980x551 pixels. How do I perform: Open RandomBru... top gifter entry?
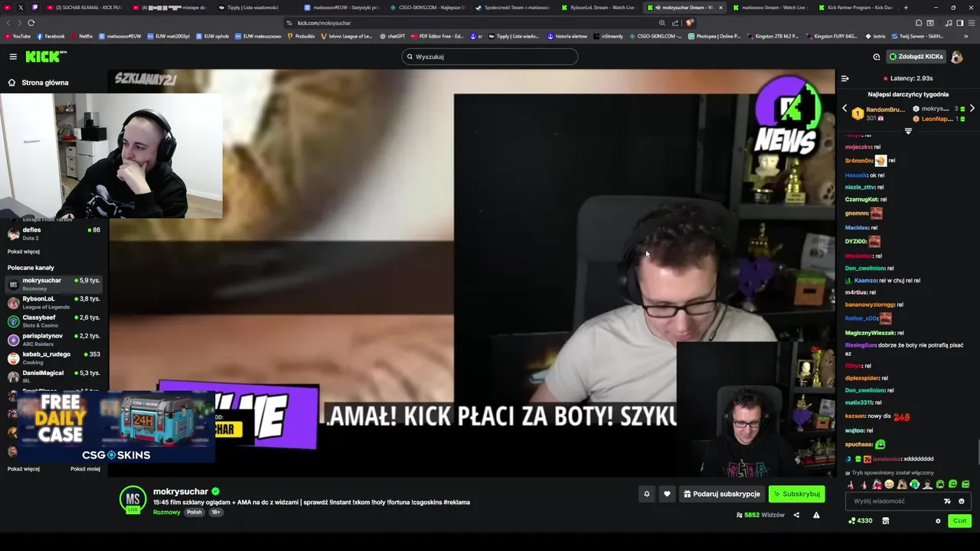tap(879, 113)
